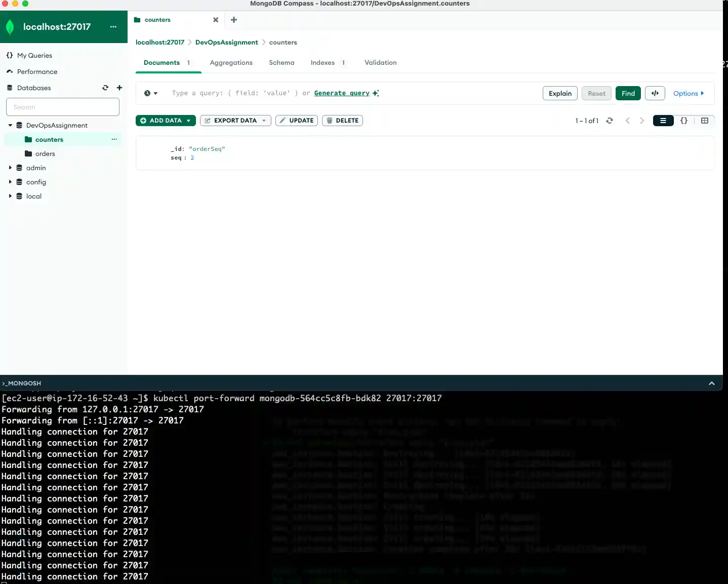The image size is (728, 584).
Task: Click the database search input field
Action: (63, 107)
